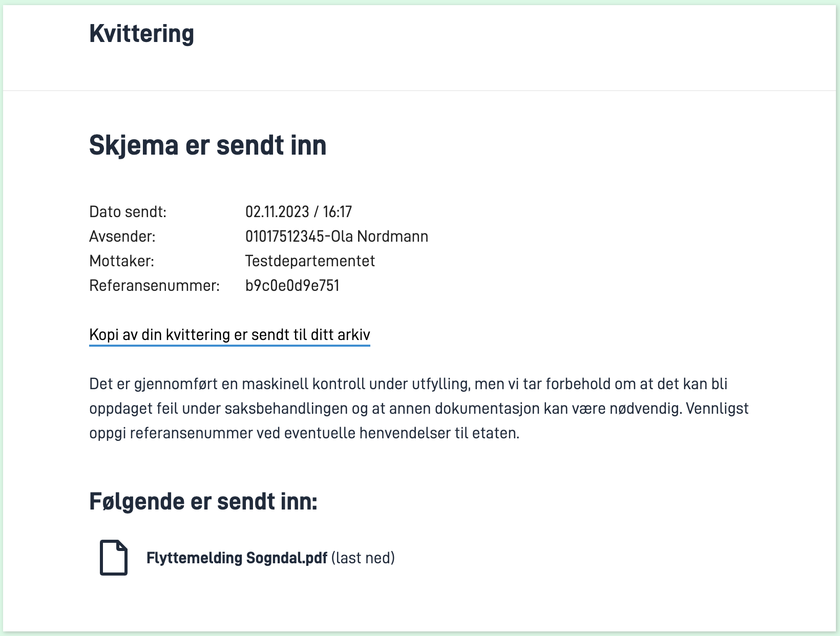Click the "Følgende er sendt inn:" heading
This screenshot has width=840, height=636.
point(203,502)
